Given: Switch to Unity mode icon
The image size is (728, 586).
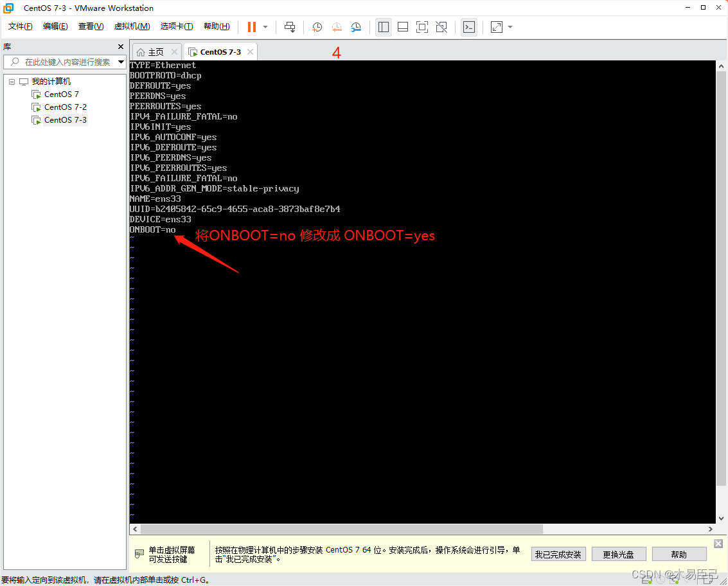Looking at the screenshot, I should [x=441, y=27].
